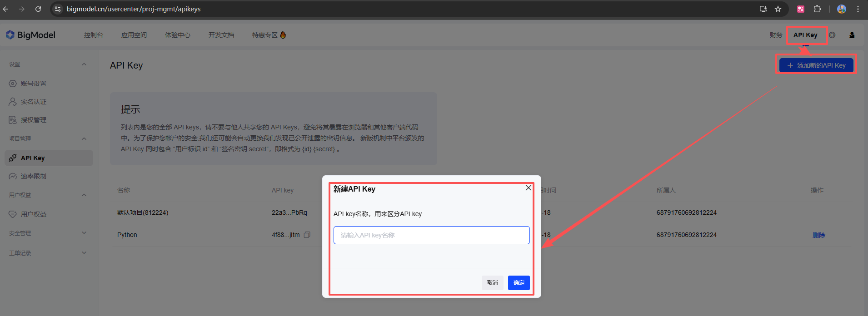868x316 pixels.
Task: Select API Key in the sidebar
Action: click(x=49, y=158)
